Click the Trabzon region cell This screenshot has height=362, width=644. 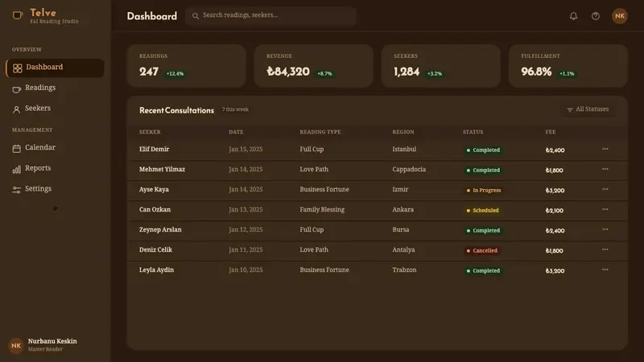[404, 269]
